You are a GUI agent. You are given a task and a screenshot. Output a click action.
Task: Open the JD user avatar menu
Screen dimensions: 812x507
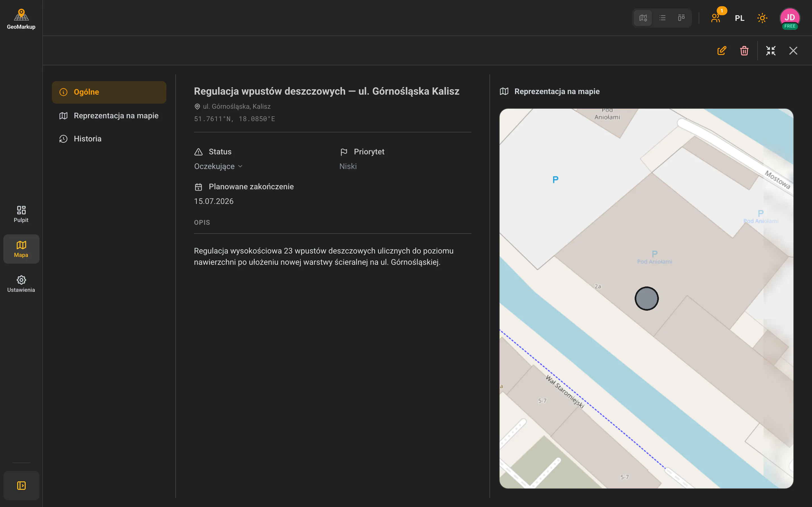pyautogui.click(x=790, y=18)
